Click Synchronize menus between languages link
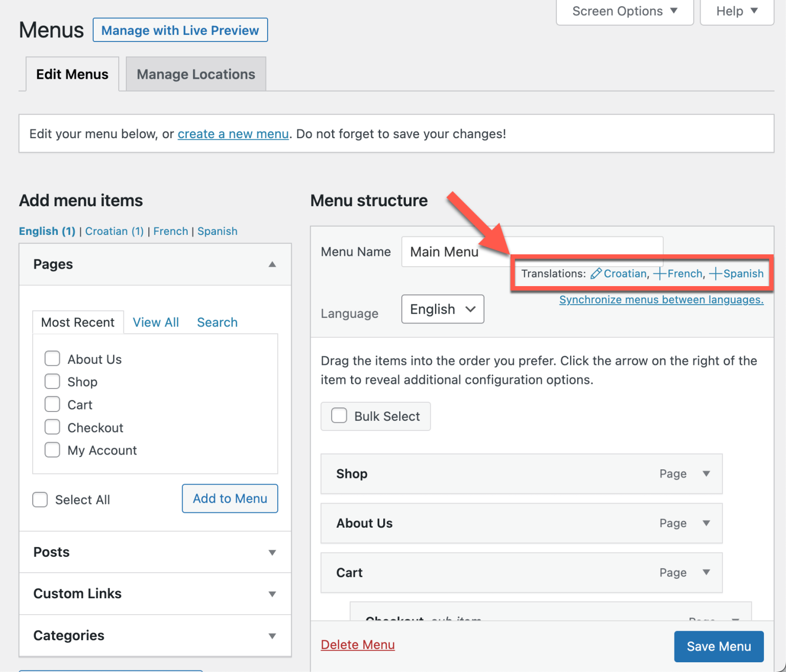Viewport: 786px width, 672px height. click(x=661, y=300)
